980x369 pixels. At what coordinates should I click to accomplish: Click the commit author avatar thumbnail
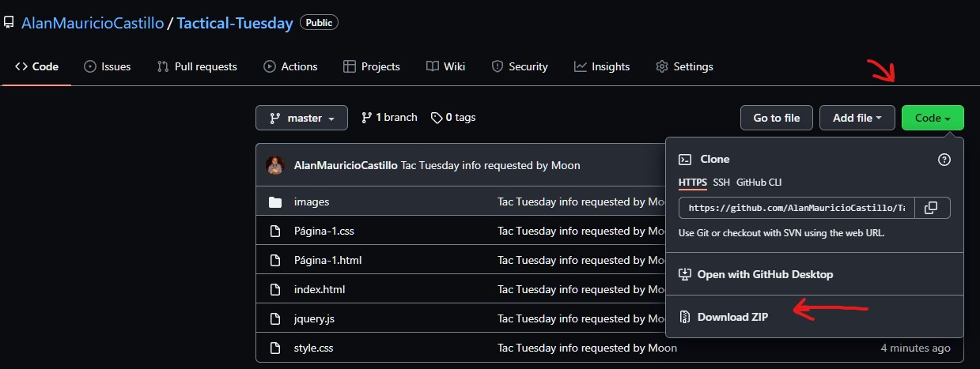point(275,165)
